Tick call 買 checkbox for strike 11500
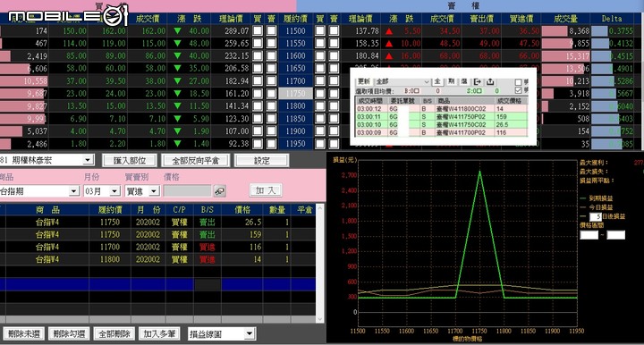This screenshot has width=644, height=345. tap(258, 30)
